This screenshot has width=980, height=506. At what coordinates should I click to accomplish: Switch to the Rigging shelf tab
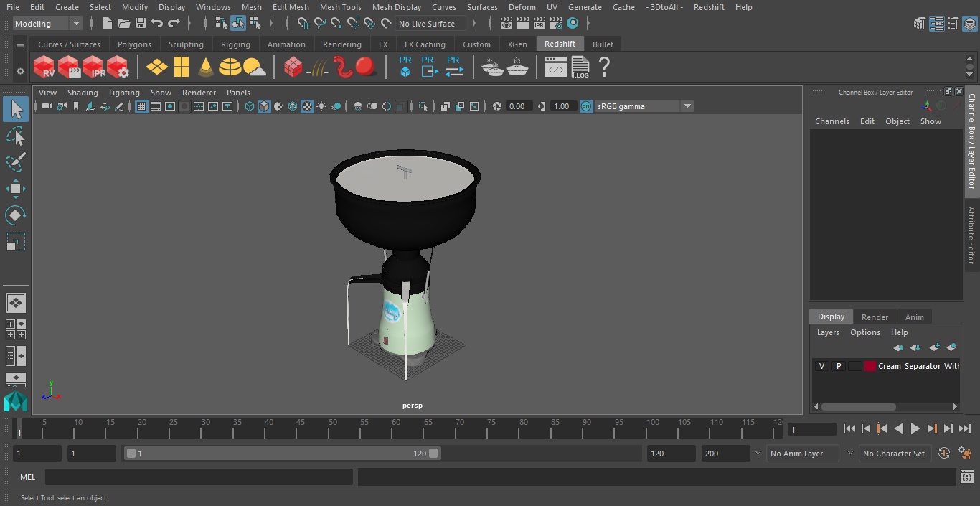(x=235, y=44)
